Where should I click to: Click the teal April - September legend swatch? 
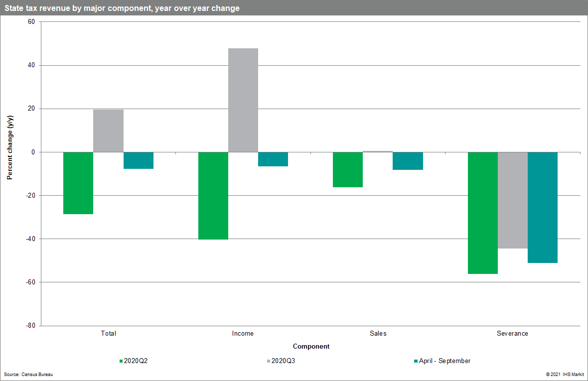416,361
